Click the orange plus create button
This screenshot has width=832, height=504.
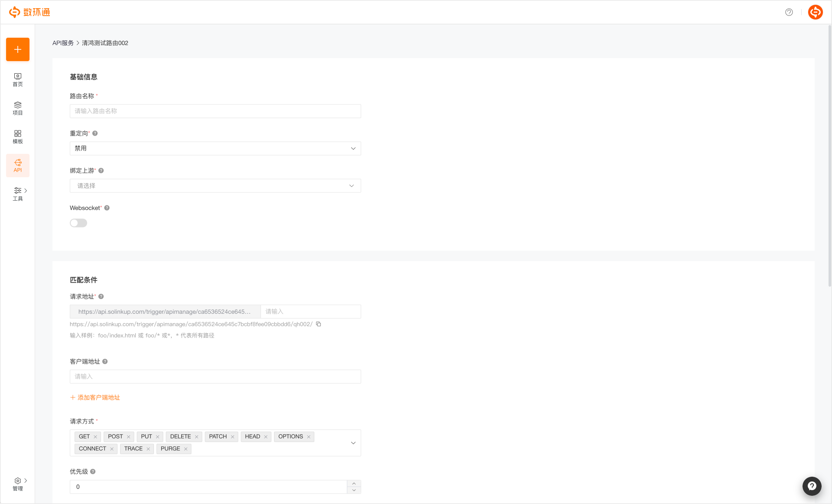[x=18, y=49]
